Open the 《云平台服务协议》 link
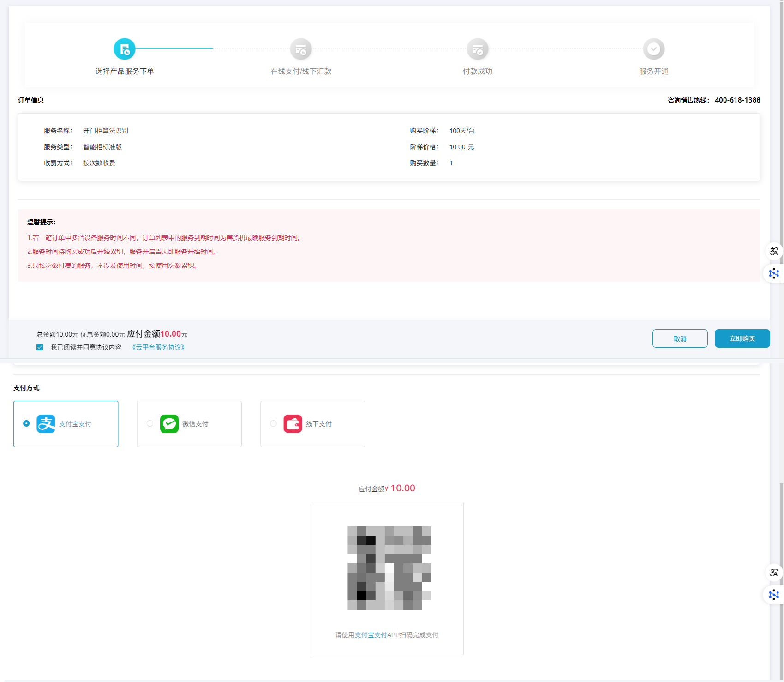Image resolution: width=784 pixels, height=682 pixels. (158, 347)
